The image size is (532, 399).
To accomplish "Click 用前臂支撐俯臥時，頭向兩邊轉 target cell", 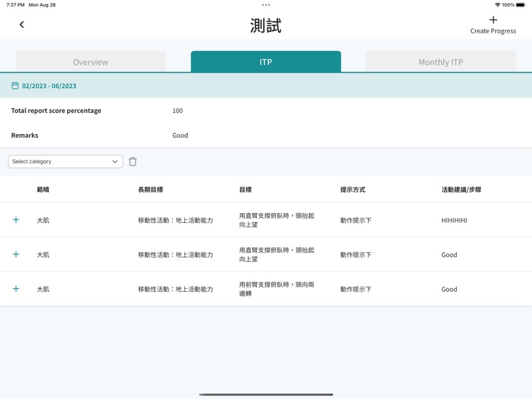I will [x=277, y=289].
